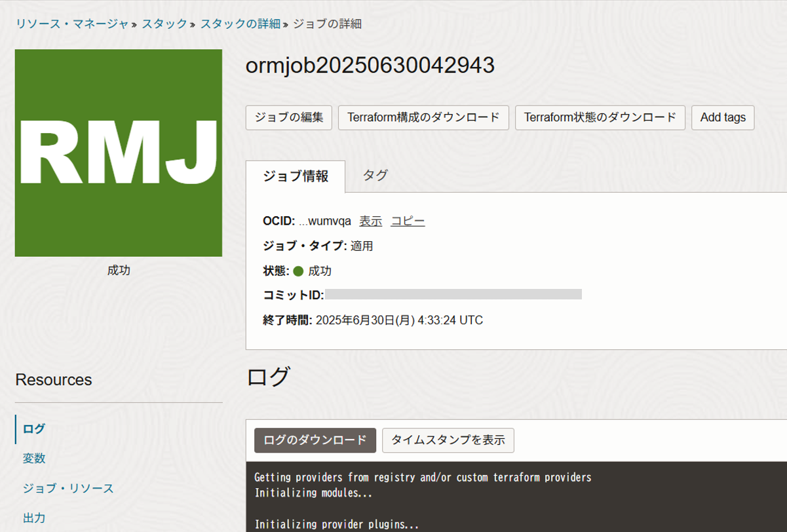Switch to the ジョブ情報 tab

pos(296,176)
